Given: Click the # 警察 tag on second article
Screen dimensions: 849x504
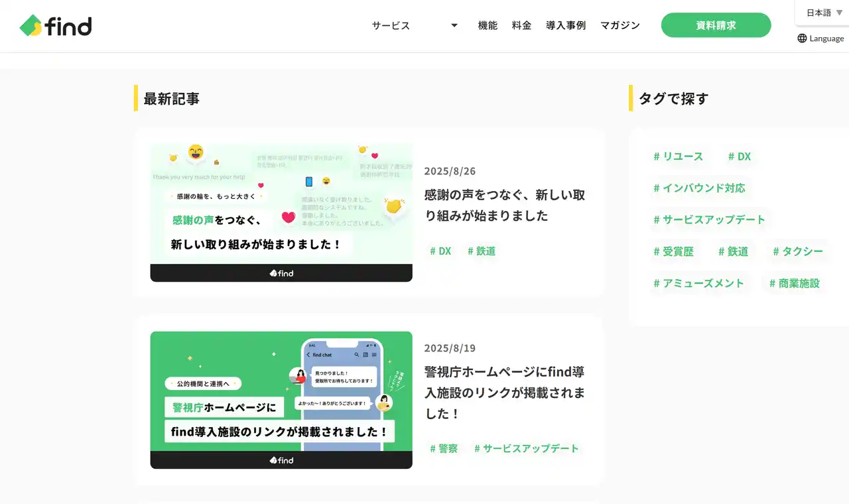Looking at the screenshot, I should [444, 448].
